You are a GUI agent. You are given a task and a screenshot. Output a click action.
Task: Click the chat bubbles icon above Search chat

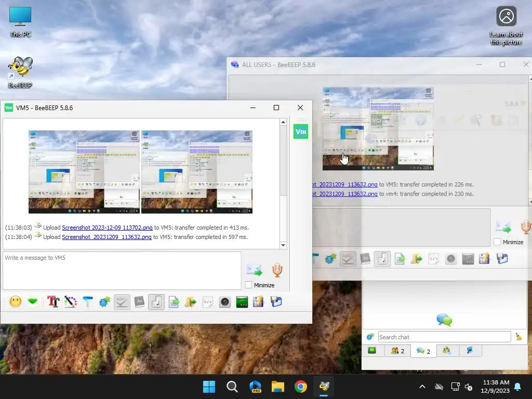tap(444, 320)
